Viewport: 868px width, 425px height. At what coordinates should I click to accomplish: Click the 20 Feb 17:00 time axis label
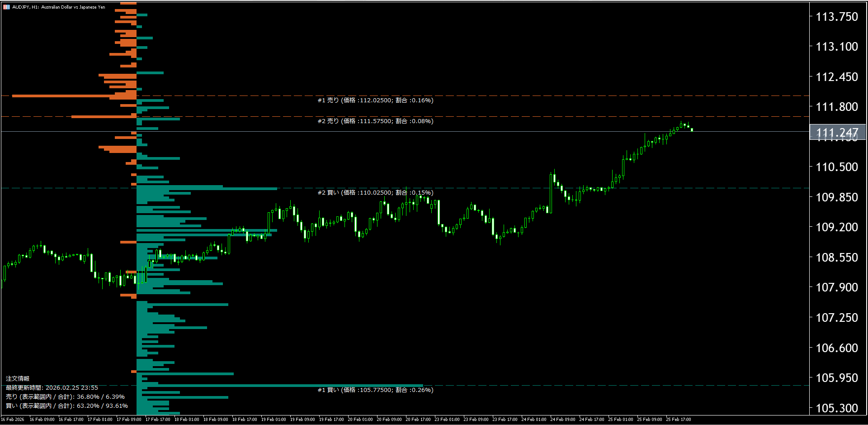tap(418, 420)
